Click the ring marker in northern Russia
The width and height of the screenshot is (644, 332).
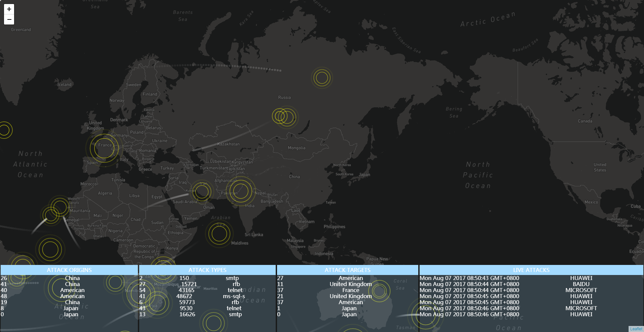click(322, 78)
